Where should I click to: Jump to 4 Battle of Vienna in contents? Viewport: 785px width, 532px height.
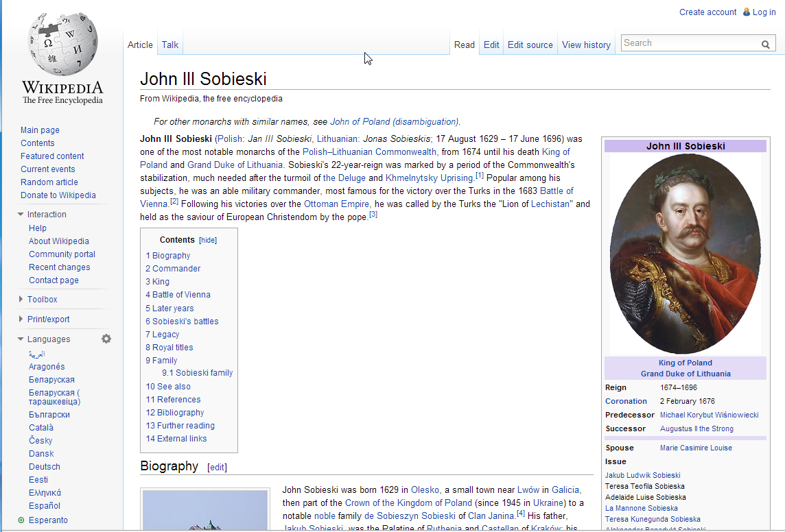[178, 295]
